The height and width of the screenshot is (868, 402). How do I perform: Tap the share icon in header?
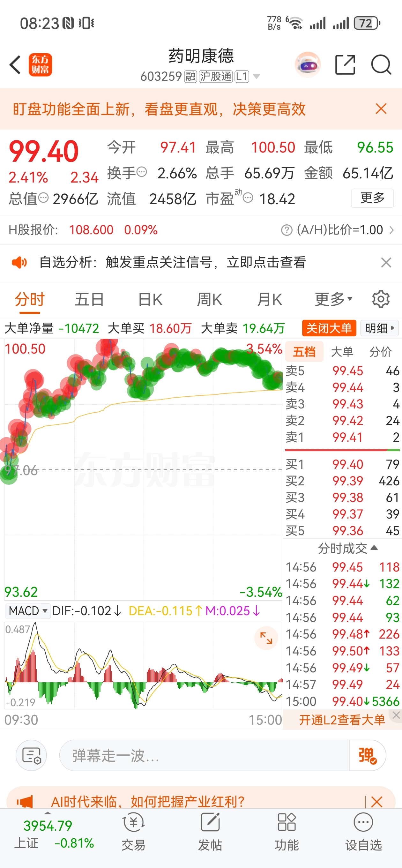tap(346, 64)
